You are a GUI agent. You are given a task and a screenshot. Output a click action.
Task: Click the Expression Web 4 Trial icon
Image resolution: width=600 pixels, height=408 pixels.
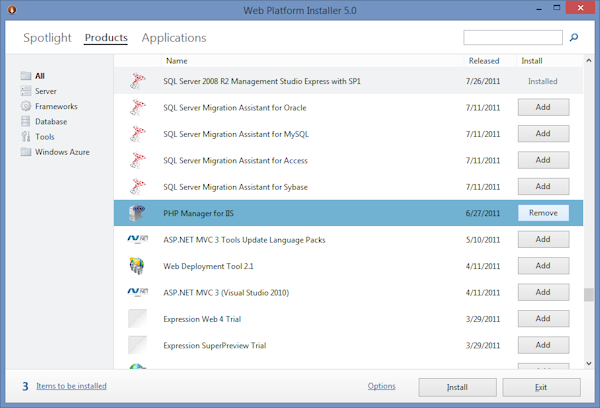click(137, 318)
